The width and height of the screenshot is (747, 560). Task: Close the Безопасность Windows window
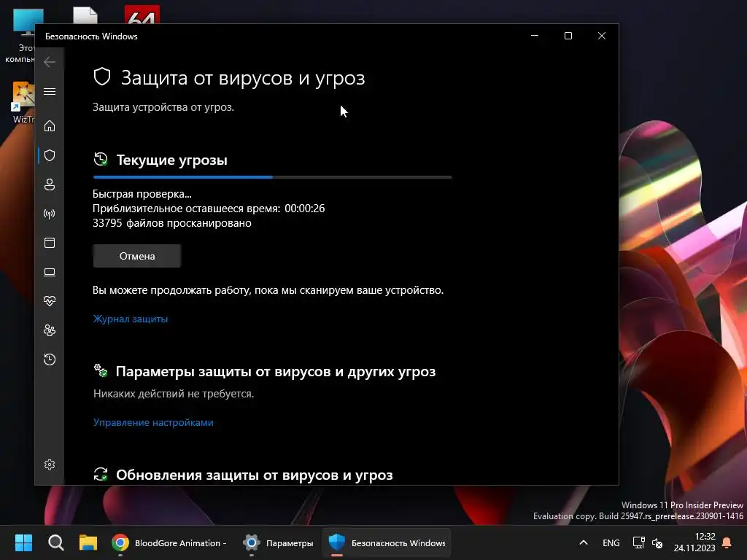point(602,36)
